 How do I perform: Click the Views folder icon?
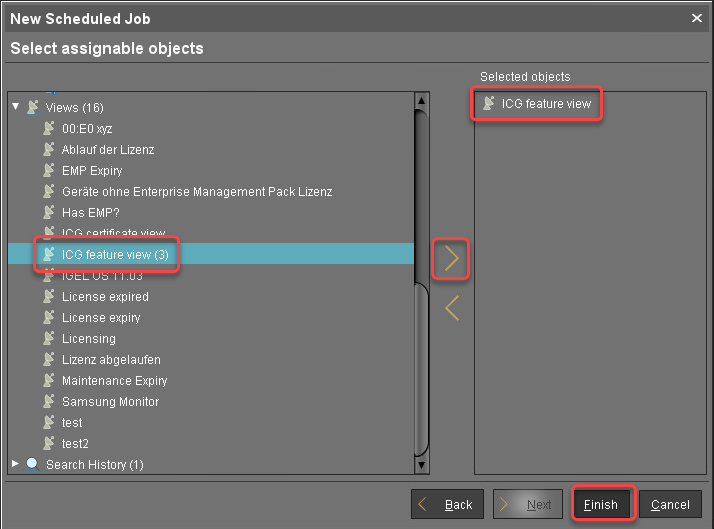[x=33, y=107]
